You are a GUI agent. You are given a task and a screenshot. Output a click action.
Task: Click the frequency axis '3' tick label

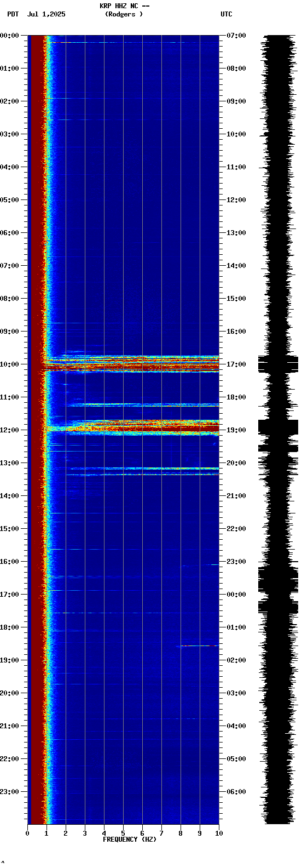85,833
